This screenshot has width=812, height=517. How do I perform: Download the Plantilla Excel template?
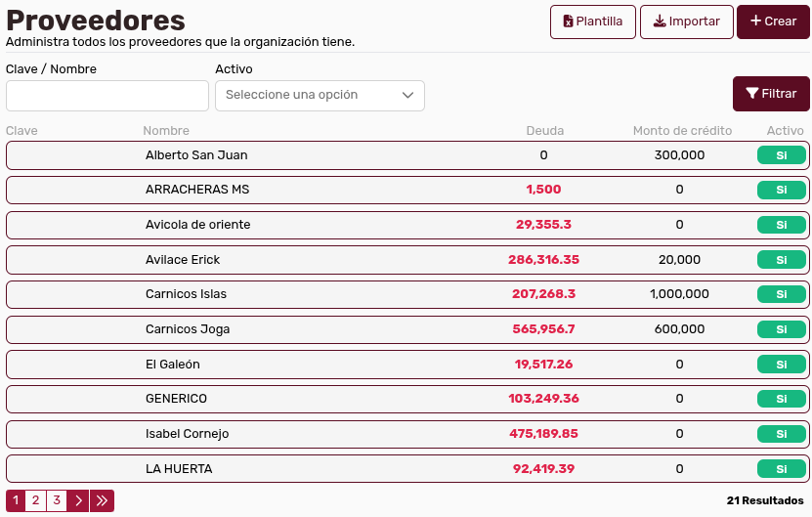(593, 22)
